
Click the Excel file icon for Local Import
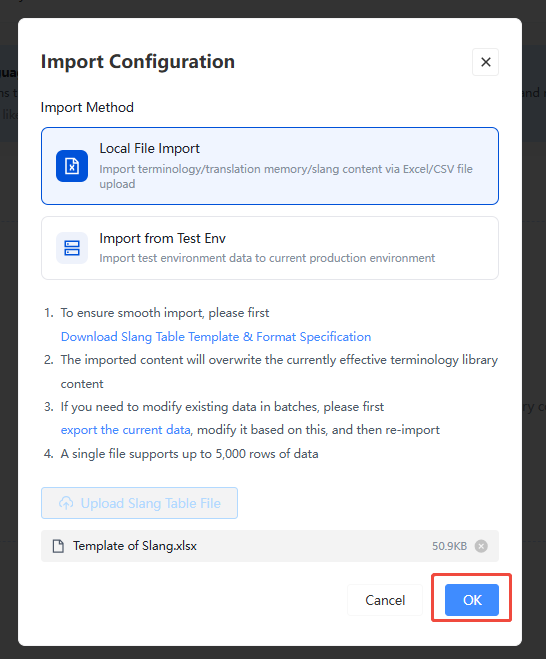click(x=72, y=166)
